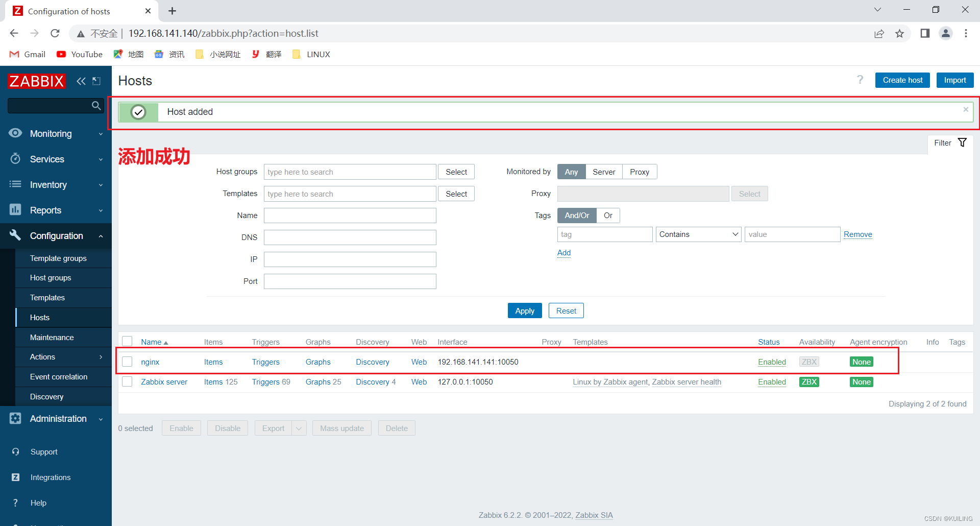The width and height of the screenshot is (980, 526).
Task: Expand the Monitoring menu
Action: click(56, 134)
